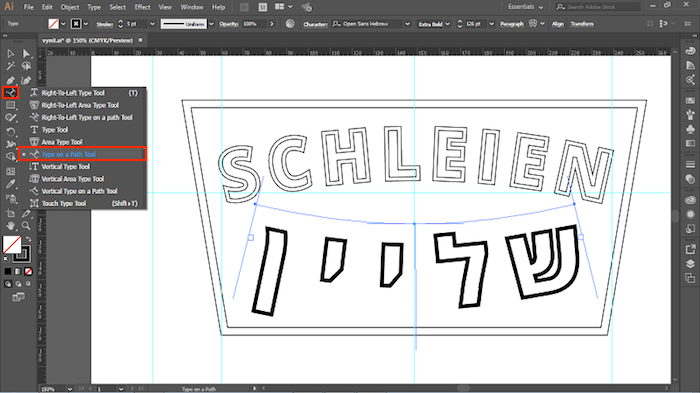Open the Open Sans Hebrew font dropdown
Screen dimensions: 700x393
[x=408, y=24]
